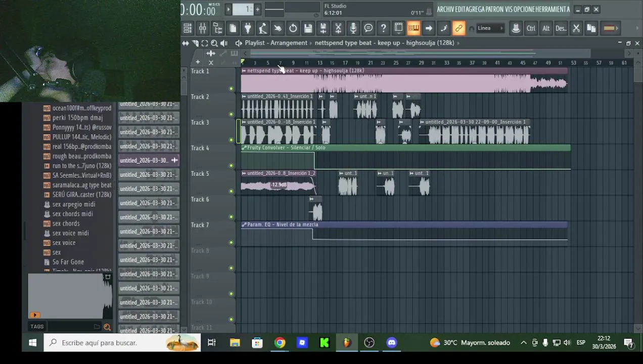Screen dimensions: 643x364
Task: Select 'perki 150bpm dmaj' file
Action: click(x=77, y=118)
